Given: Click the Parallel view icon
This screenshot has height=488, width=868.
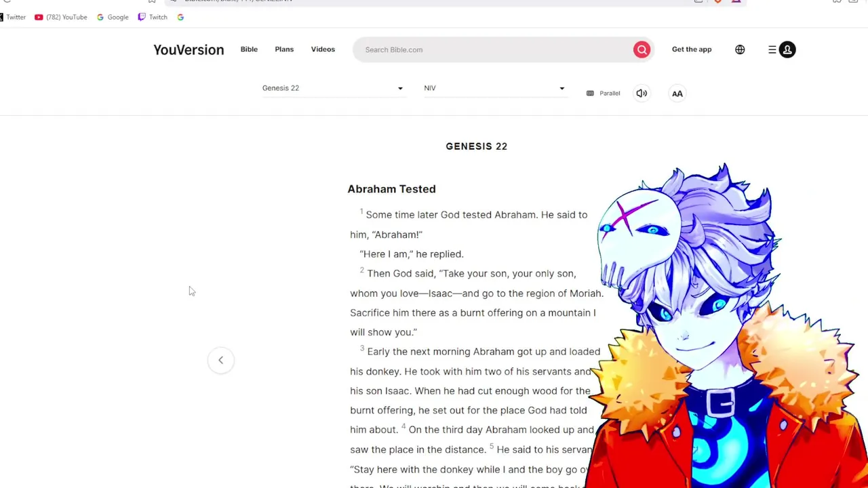Looking at the screenshot, I should [x=590, y=94].
